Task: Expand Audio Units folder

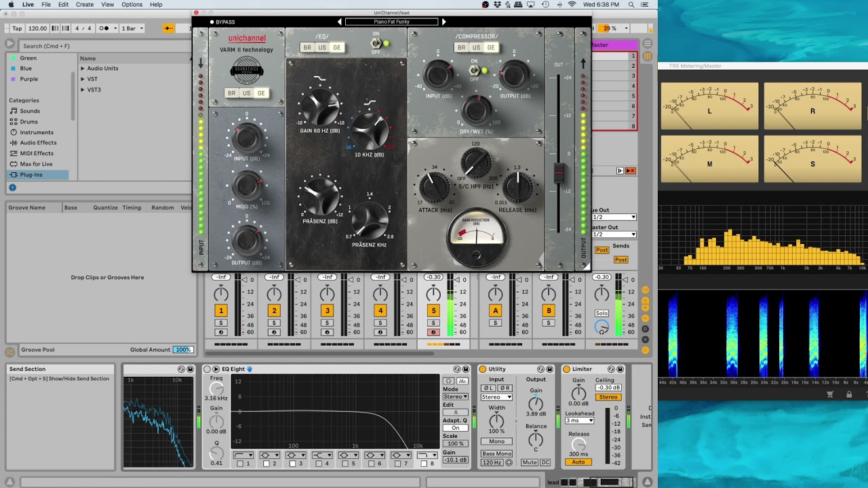Action: pyautogui.click(x=83, y=68)
